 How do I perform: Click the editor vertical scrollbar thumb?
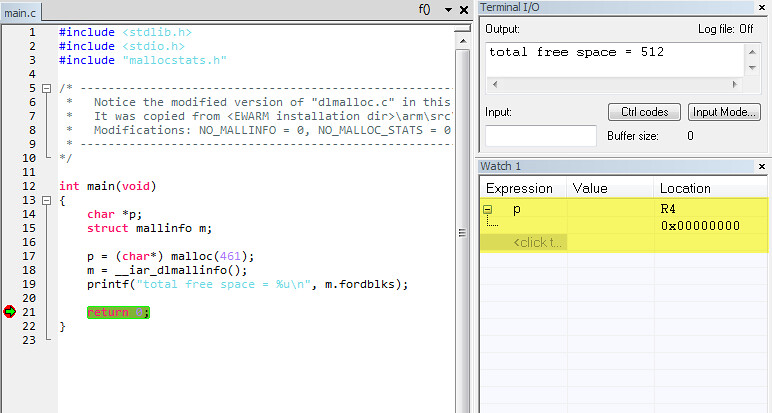(462, 231)
